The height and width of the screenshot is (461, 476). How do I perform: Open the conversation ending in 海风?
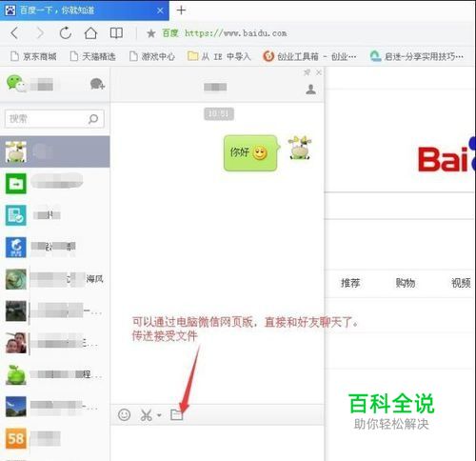pos(55,279)
